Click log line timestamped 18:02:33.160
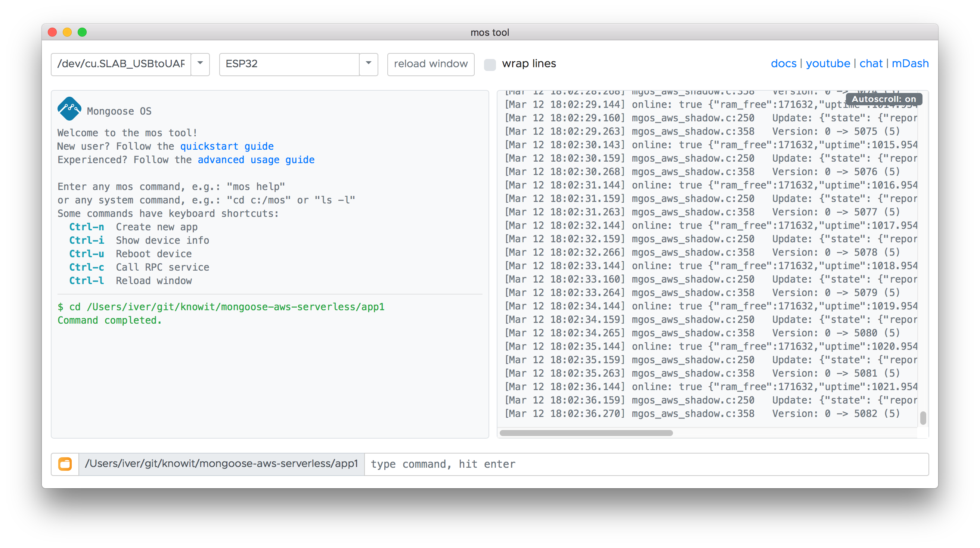Viewport: 980px width, 548px height. 711,280
